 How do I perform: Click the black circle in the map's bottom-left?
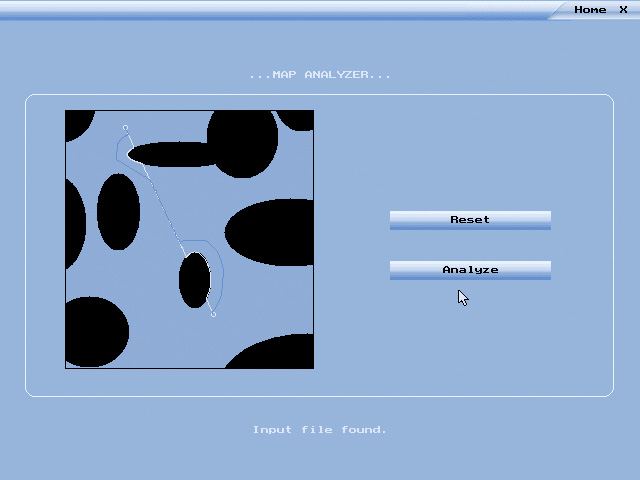click(x=96, y=332)
